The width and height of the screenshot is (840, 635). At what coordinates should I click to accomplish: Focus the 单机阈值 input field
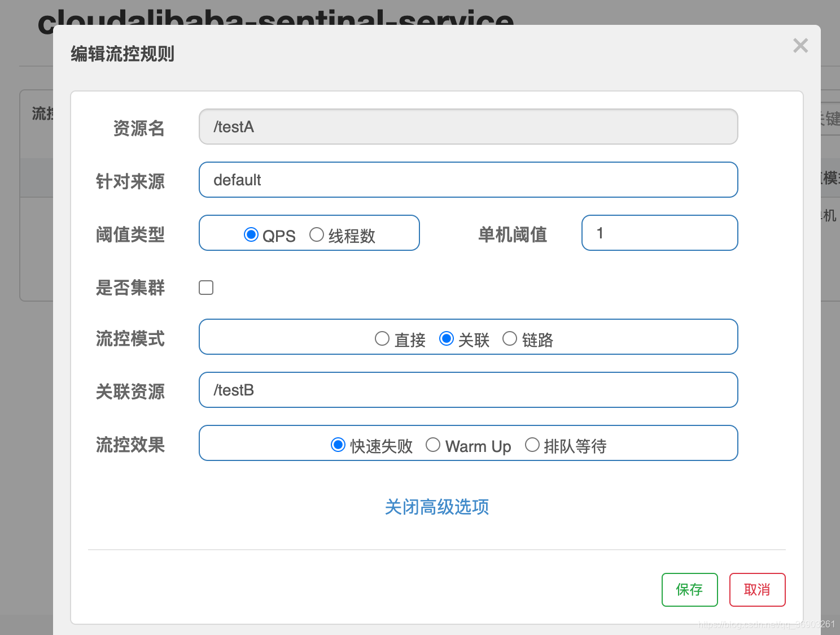tap(660, 233)
